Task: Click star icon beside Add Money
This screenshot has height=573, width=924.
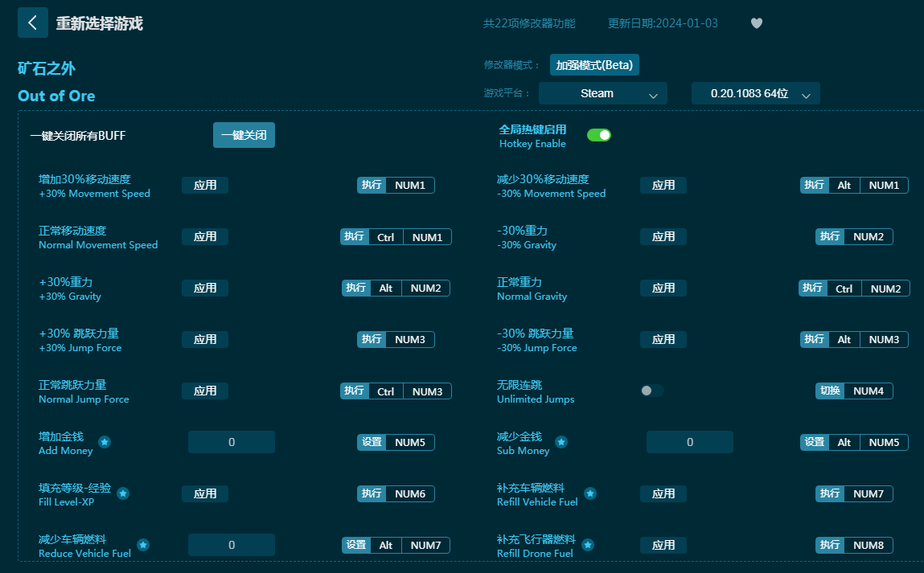Action: pyautogui.click(x=105, y=442)
